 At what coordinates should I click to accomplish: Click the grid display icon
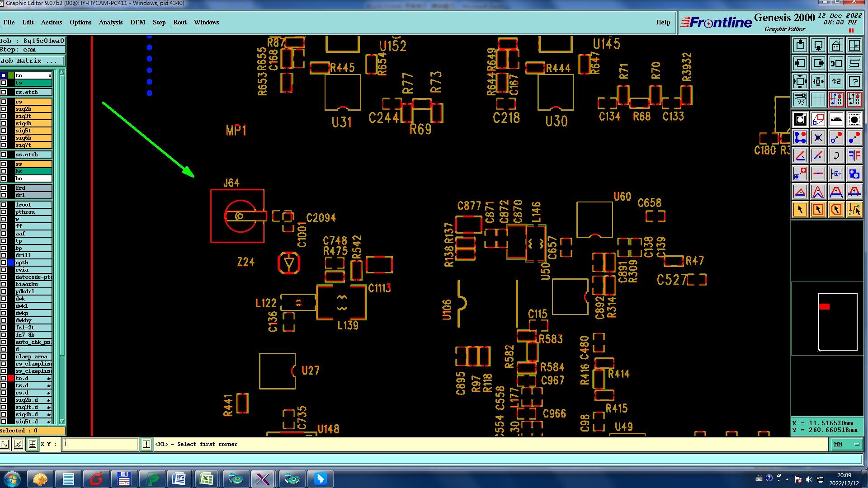[818, 99]
